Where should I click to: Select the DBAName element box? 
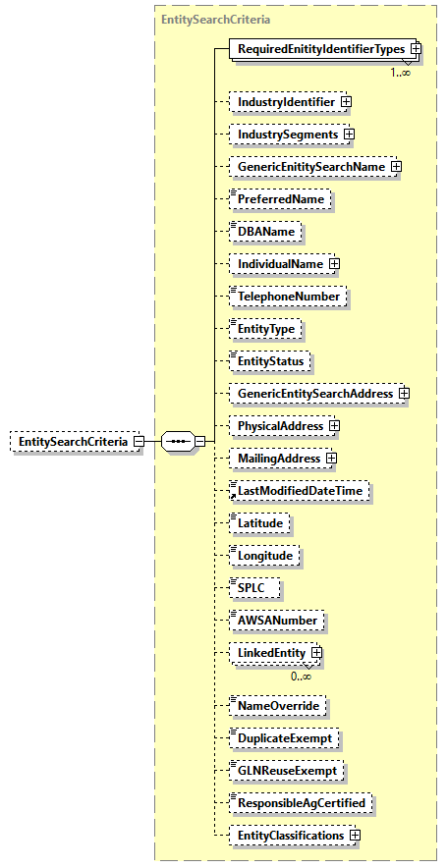coord(265,232)
